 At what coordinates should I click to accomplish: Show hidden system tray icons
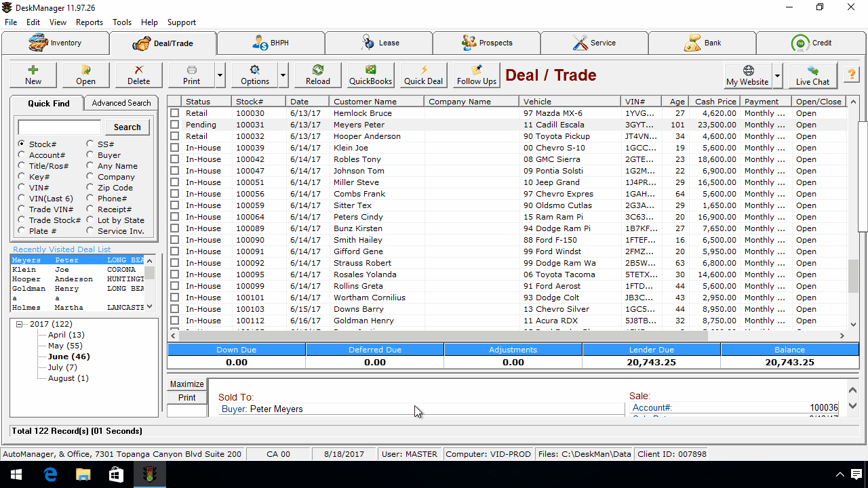(x=840, y=474)
